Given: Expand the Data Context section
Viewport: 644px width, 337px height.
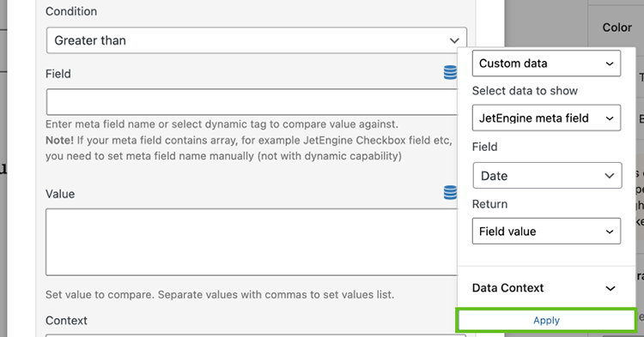Looking at the screenshot, I should pos(546,288).
